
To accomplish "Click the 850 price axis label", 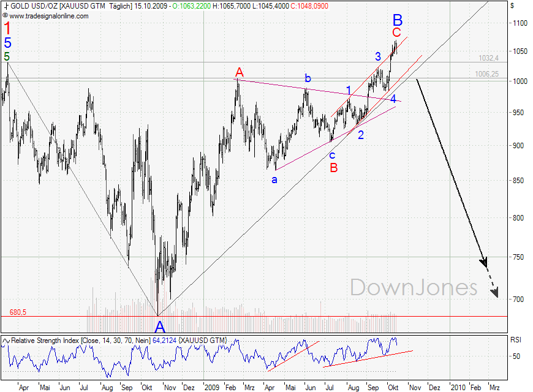I will [x=518, y=181].
